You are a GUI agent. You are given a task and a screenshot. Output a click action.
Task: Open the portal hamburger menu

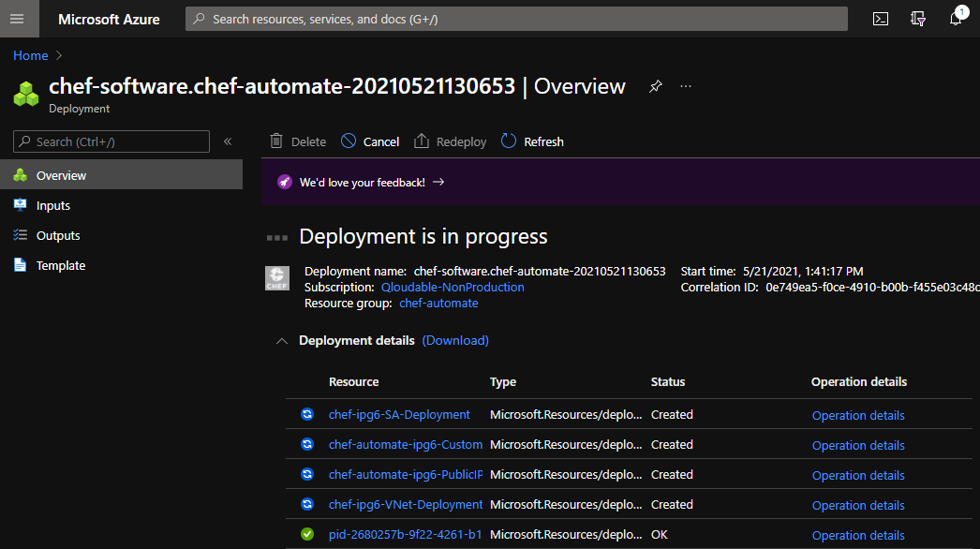[x=16, y=18]
